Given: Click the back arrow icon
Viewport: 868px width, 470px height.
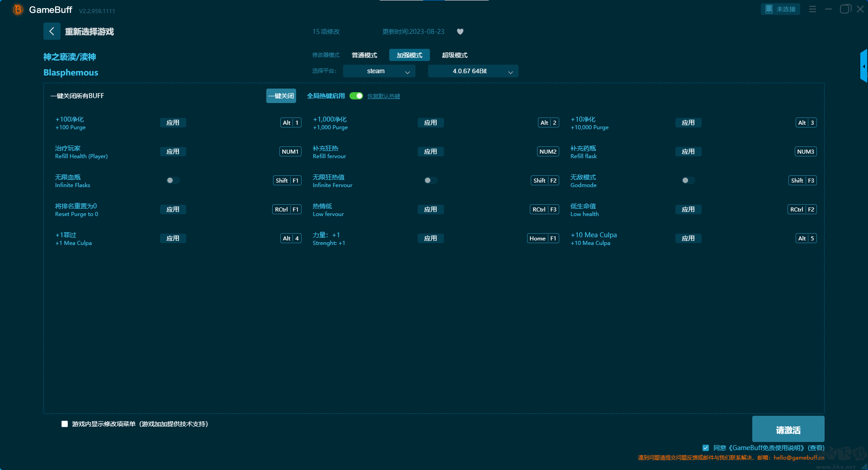Looking at the screenshot, I should [52, 31].
